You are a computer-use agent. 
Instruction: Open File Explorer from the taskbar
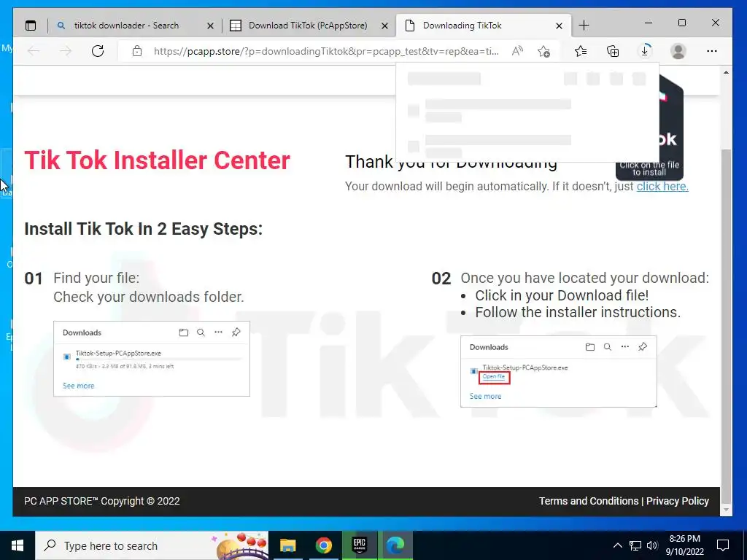pos(287,545)
